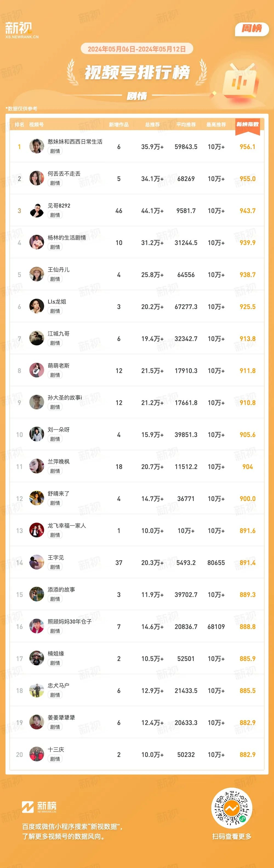Click the 剧情 tag under 萌萌老斯
274x868 pixels.
point(55,375)
